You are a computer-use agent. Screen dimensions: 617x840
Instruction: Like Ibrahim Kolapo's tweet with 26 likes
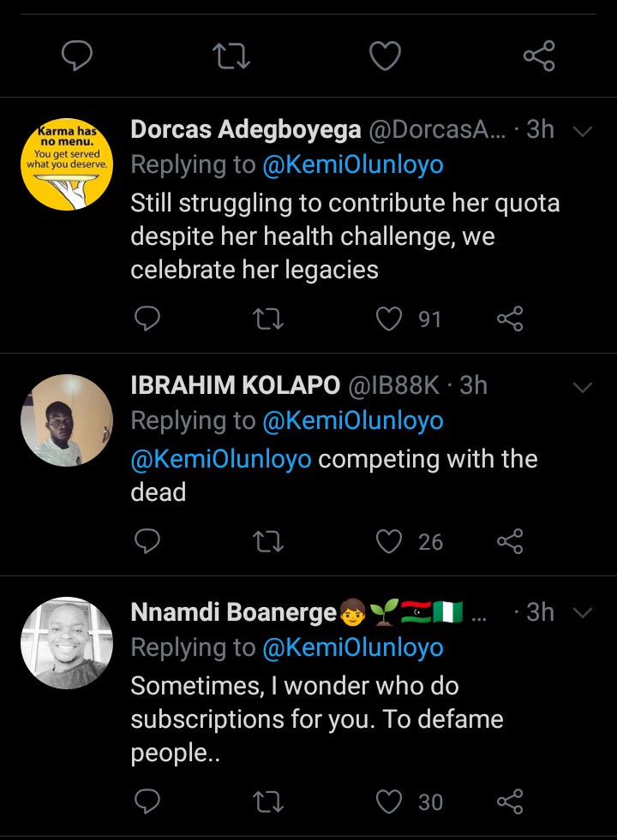pyautogui.click(x=390, y=541)
